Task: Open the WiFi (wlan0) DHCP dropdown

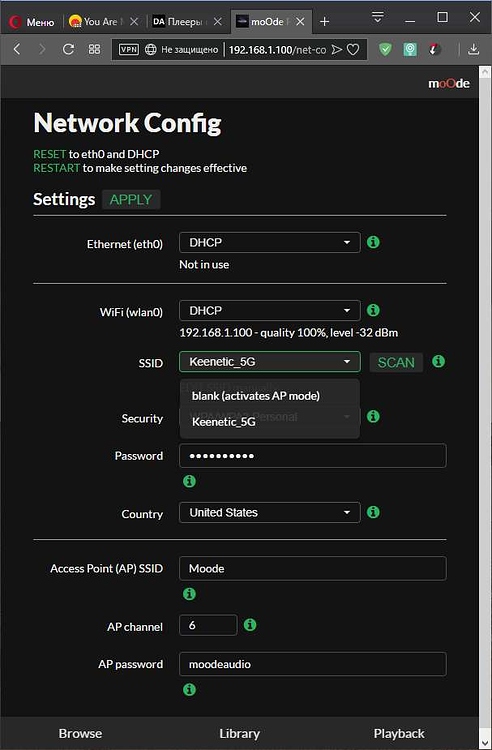Action: click(270, 310)
